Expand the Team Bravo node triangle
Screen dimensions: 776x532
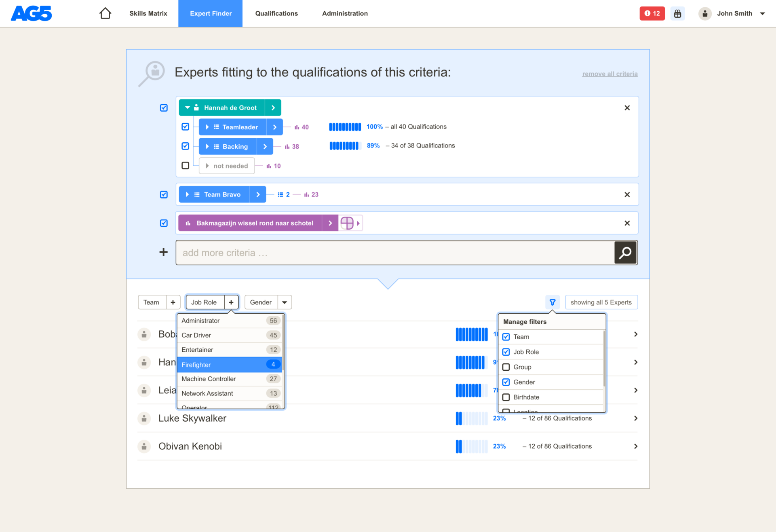(188, 194)
